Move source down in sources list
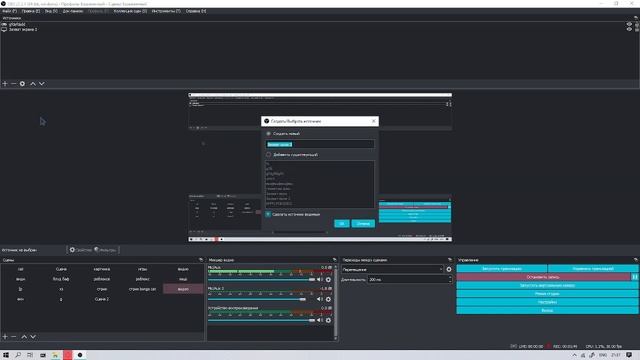640x360 pixels. click(42, 84)
